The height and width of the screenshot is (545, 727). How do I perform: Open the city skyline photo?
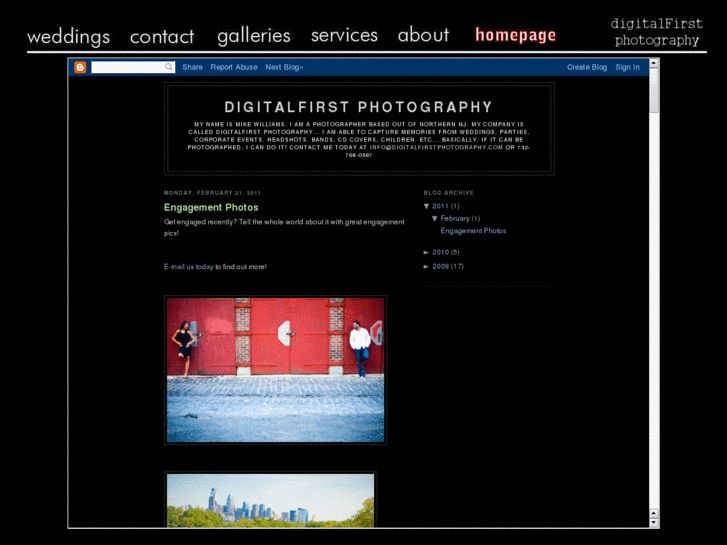270,500
